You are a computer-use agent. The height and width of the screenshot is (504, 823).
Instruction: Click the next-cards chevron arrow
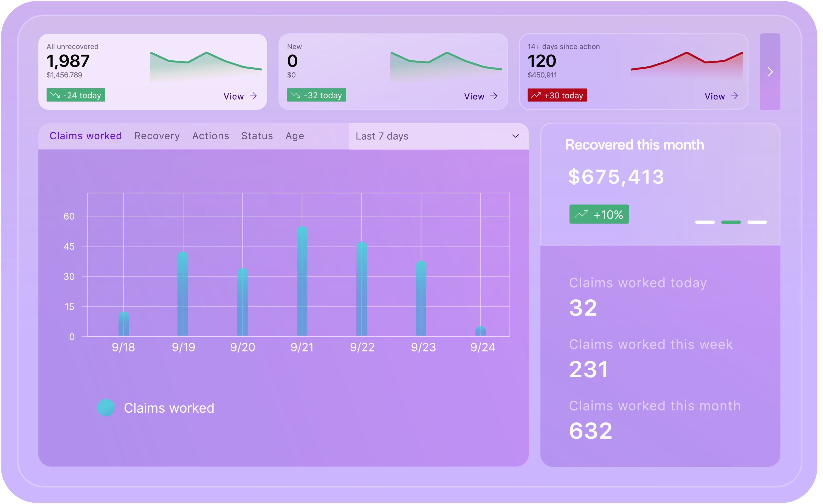[770, 72]
